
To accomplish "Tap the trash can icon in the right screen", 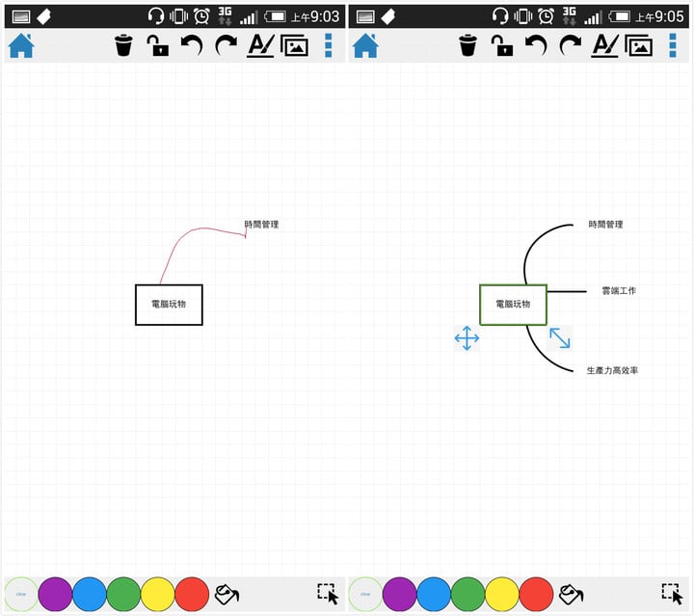I will (467, 45).
